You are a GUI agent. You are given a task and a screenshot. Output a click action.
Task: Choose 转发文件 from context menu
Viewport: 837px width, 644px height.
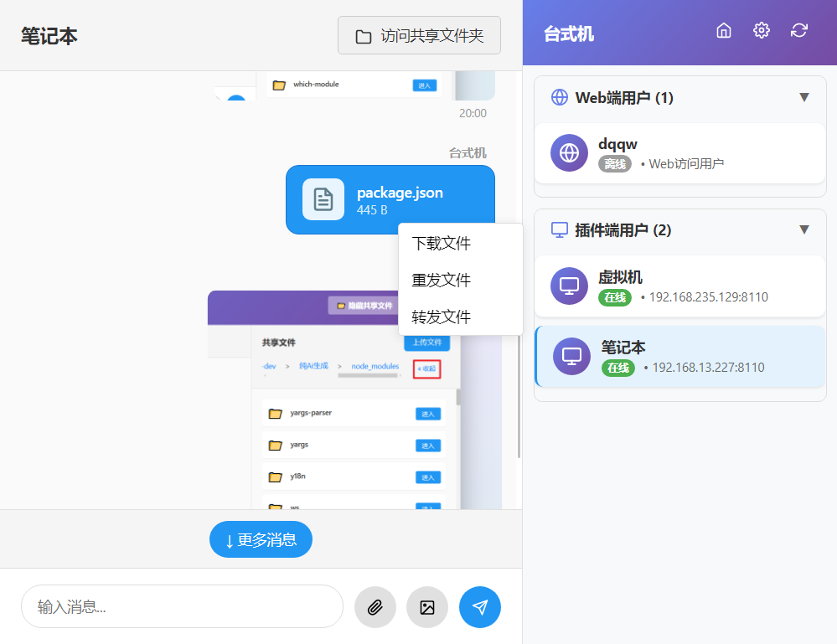pyautogui.click(x=460, y=317)
